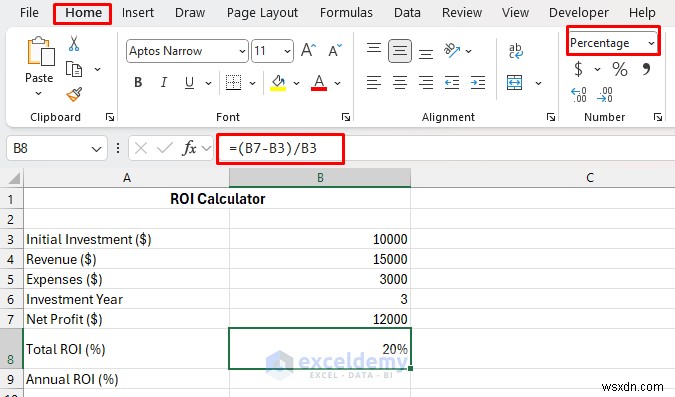
Task: Open the Aptos Narrow font name dropdown
Action: point(242,51)
